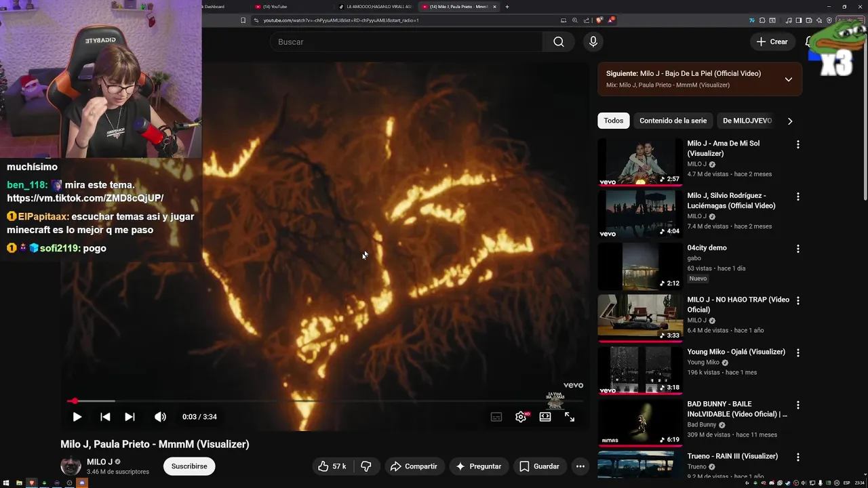Viewport: 868px width, 488px height.
Task: Like the video with thumbs up
Action: [333, 466]
